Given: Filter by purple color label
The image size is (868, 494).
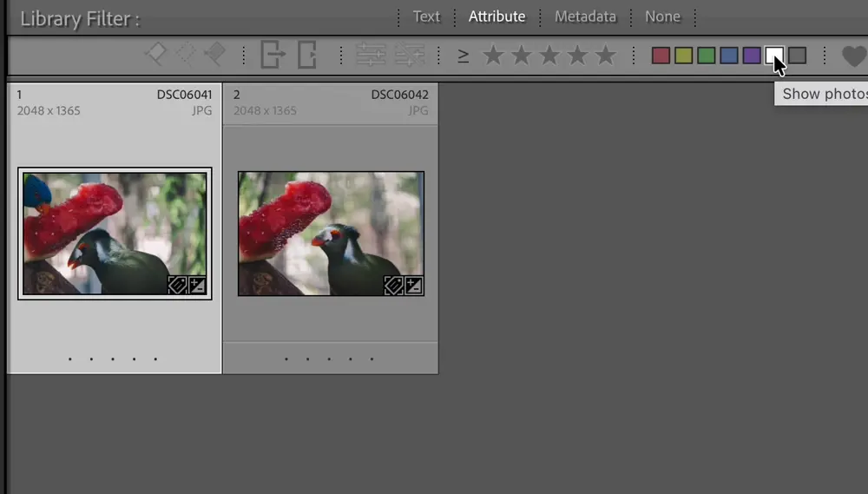Looking at the screenshot, I should tap(752, 56).
